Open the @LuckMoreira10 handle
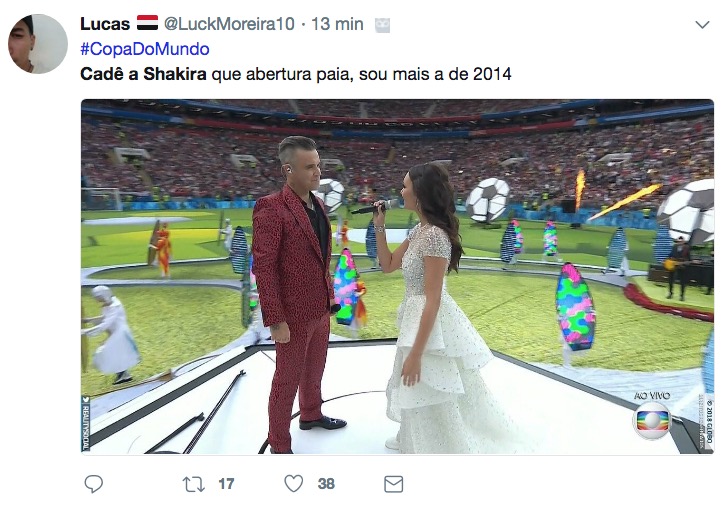This screenshot has height=507, width=728. pyautogui.click(x=229, y=24)
